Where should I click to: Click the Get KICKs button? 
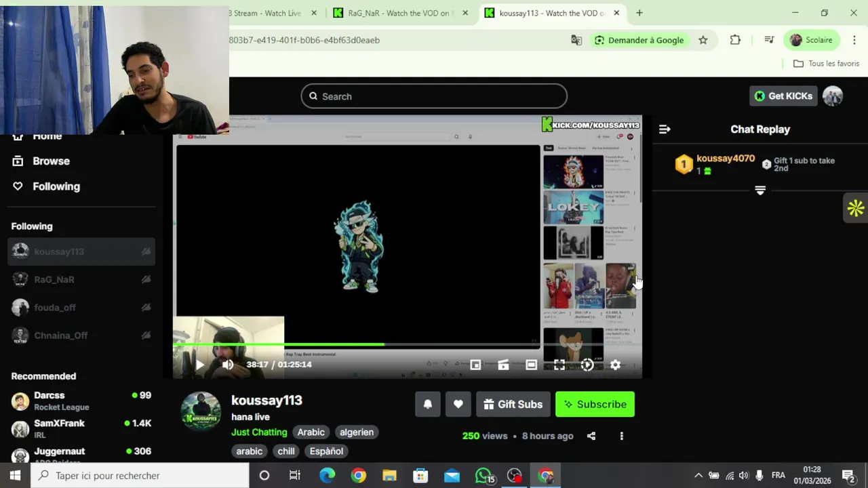tap(783, 96)
